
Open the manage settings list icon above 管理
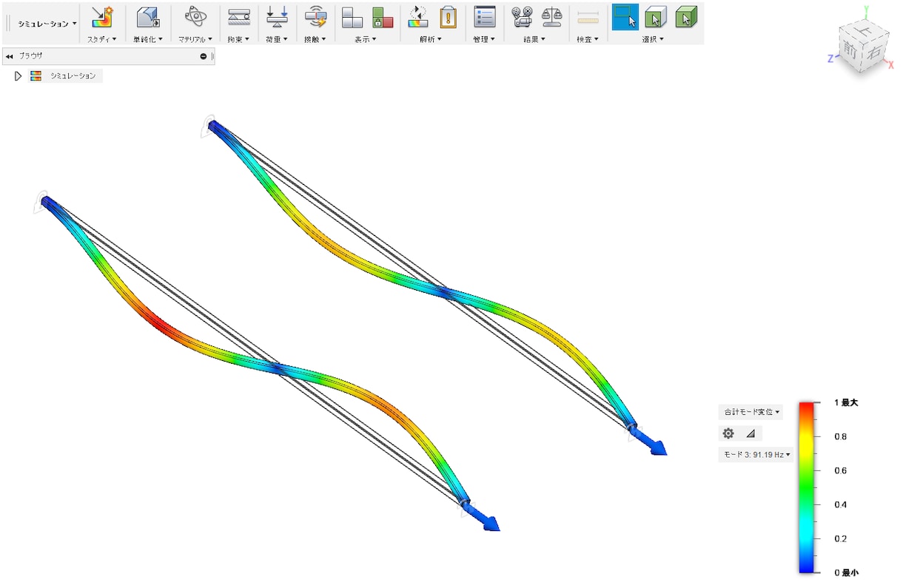(x=484, y=17)
